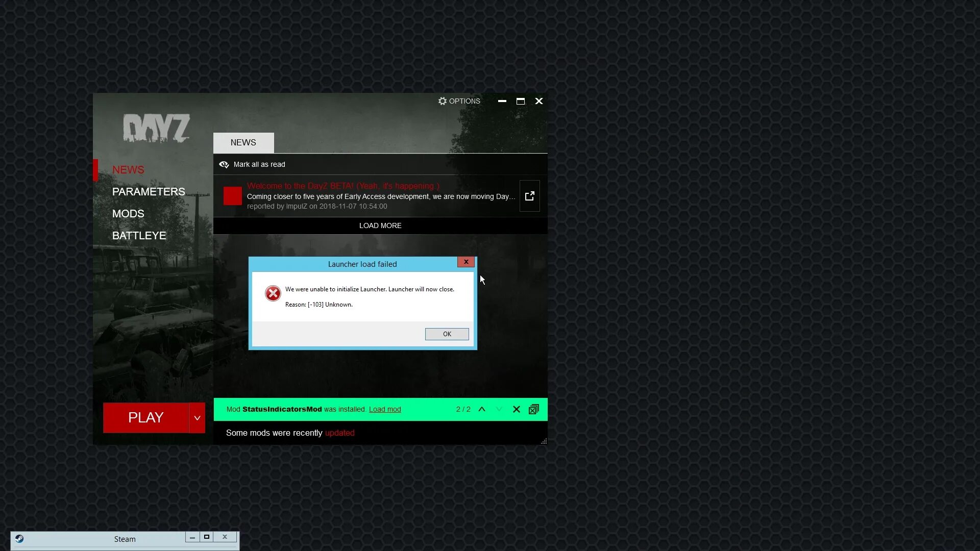This screenshot has height=551, width=980.
Task: Minimize the Steam window
Action: click(192, 537)
